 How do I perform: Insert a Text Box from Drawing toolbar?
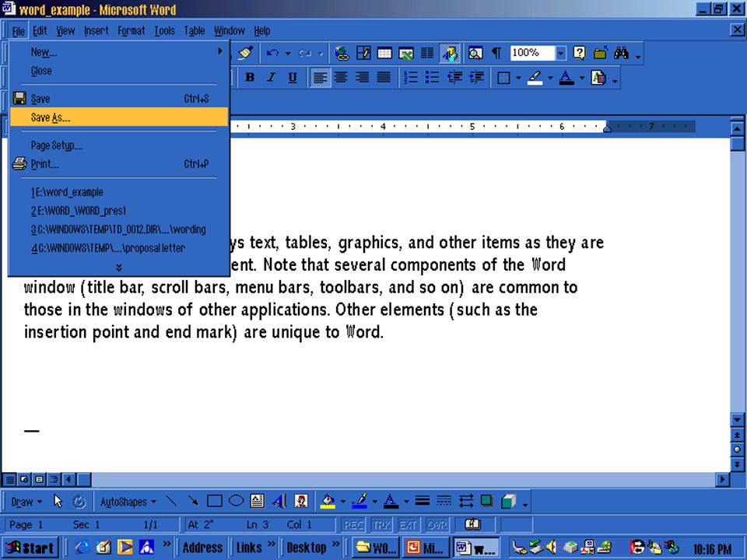click(258, 501)
